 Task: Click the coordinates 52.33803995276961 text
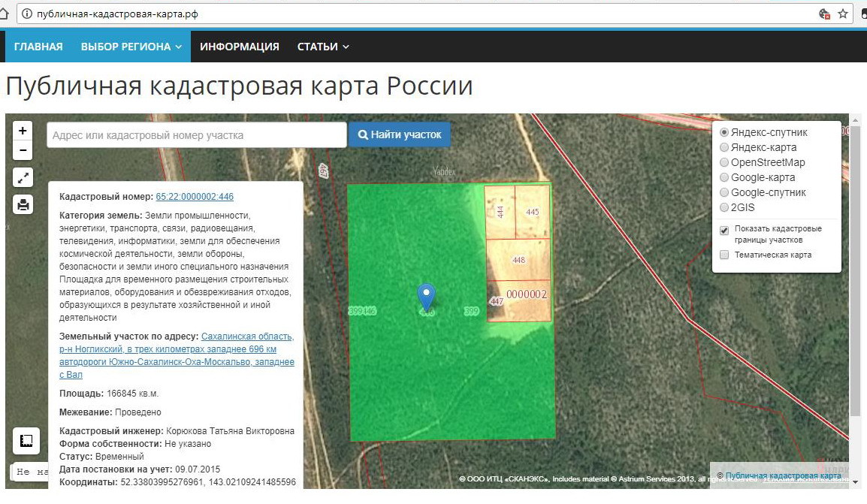click(x=162, y=482)
